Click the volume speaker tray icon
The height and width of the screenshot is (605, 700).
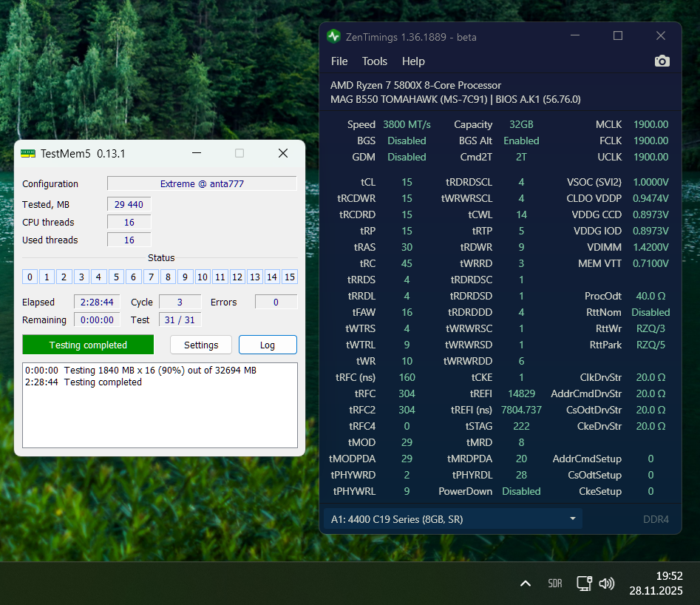pyautogui.click(x=607, y=584)
